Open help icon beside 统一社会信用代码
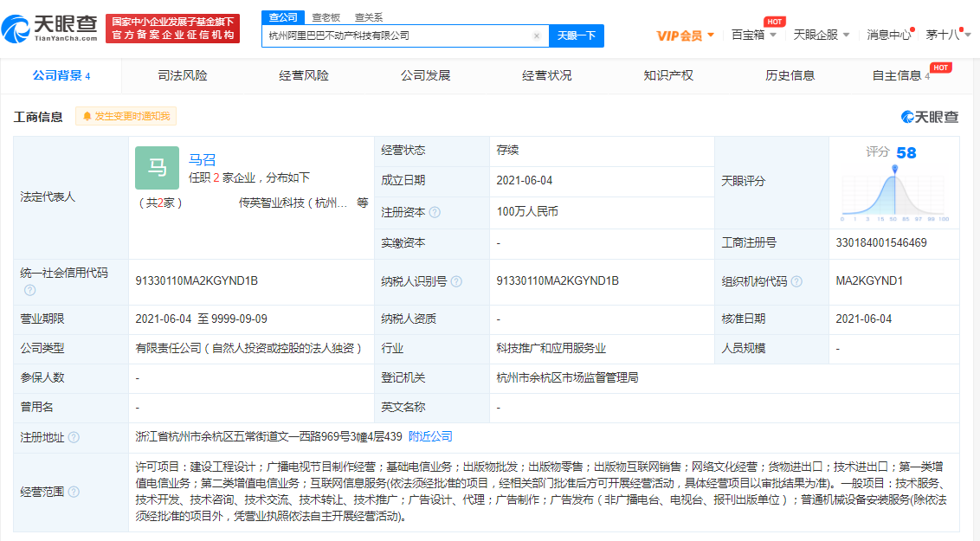The width and height of the screenshot is (980, 541). click(29, 290)
